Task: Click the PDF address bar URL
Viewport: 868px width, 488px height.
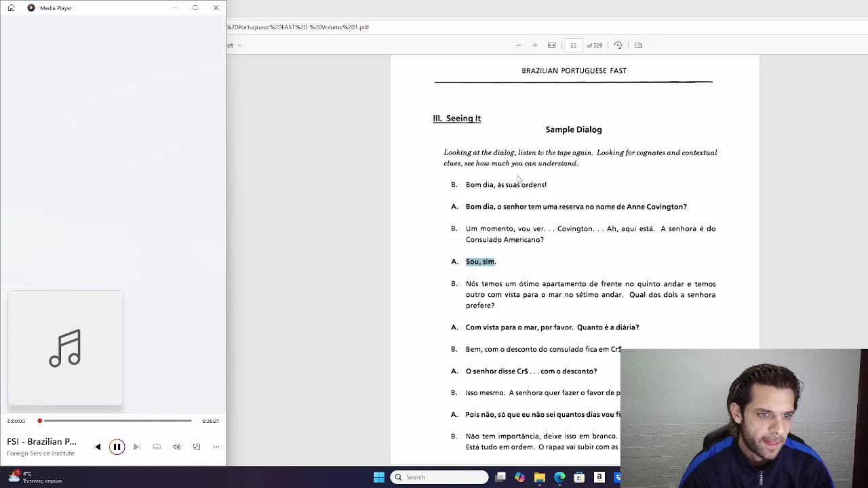Action: click(x=298, y=27)
